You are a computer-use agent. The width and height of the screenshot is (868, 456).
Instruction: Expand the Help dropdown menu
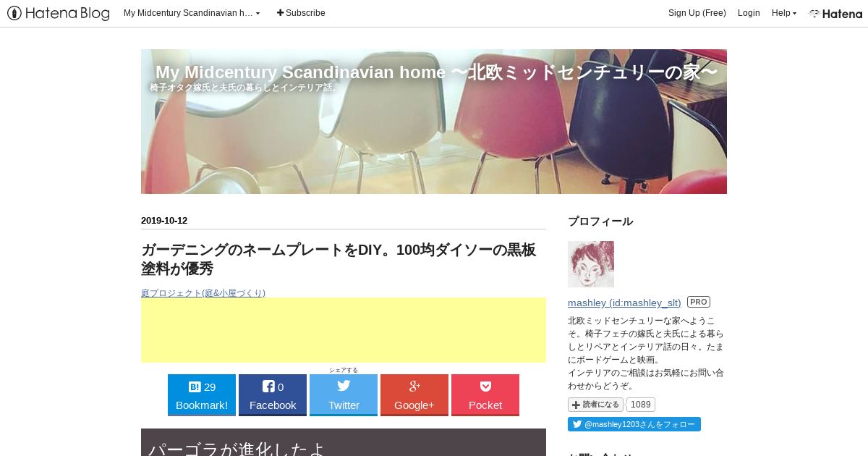point(784,13)
